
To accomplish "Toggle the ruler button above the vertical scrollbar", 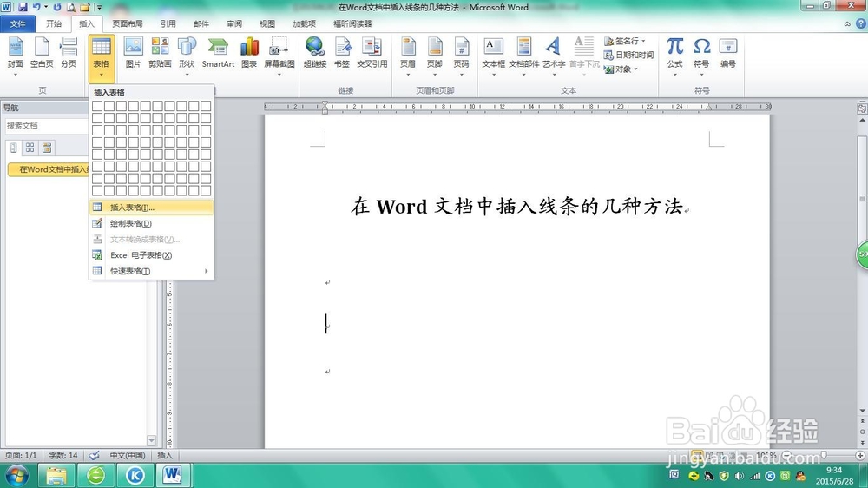I will point(862,109).
